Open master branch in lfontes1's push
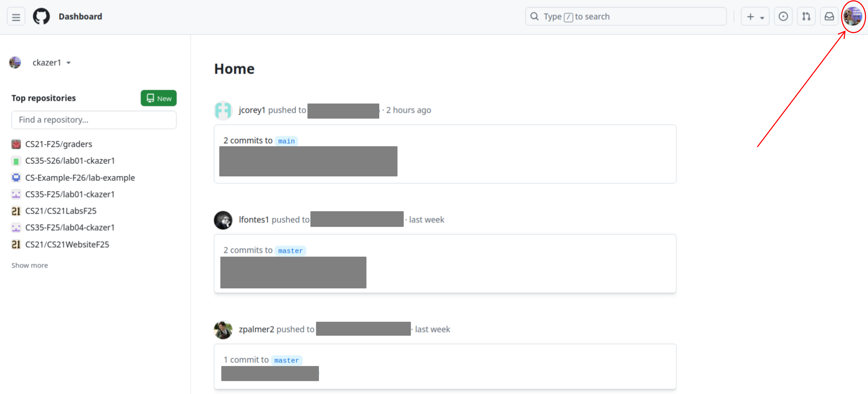 (x=290, y=251)
